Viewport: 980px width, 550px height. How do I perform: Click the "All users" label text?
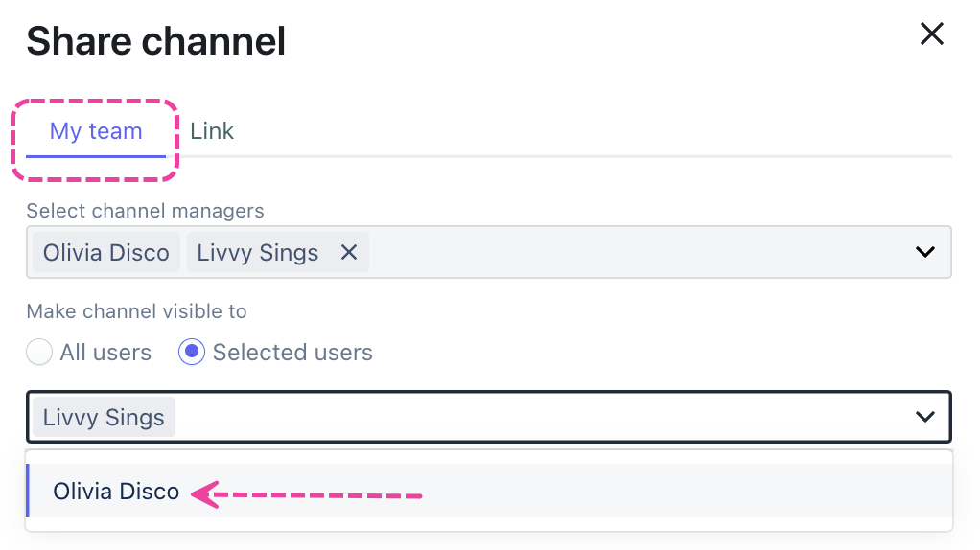pyautogui.click(x=105, y=353)
